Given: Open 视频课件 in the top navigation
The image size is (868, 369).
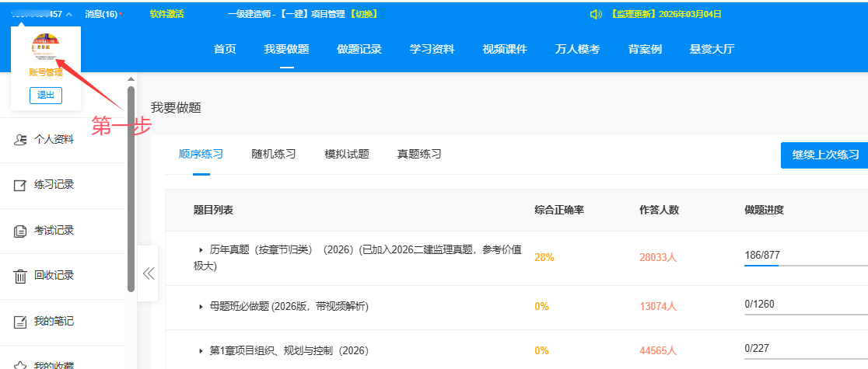Looking at the screenshot, I should tap(504, 49).
